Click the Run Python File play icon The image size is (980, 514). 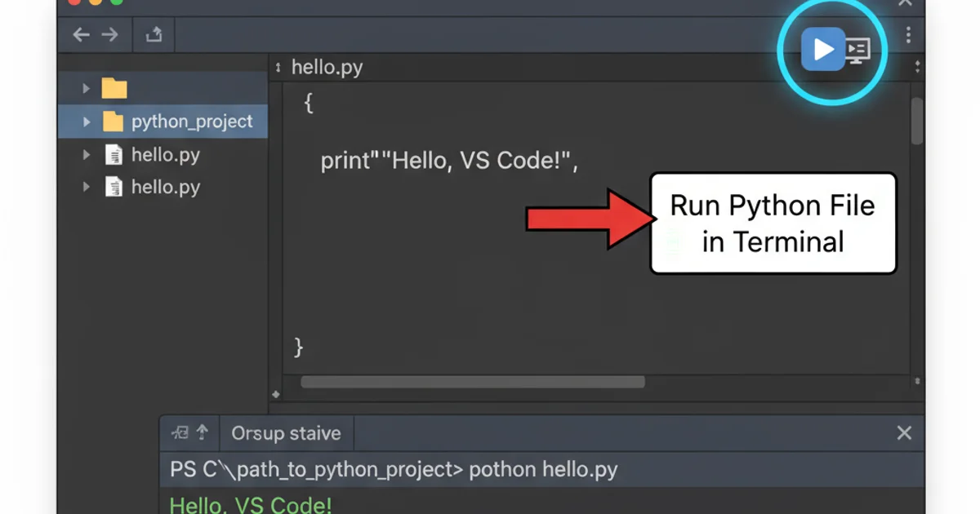823,49
